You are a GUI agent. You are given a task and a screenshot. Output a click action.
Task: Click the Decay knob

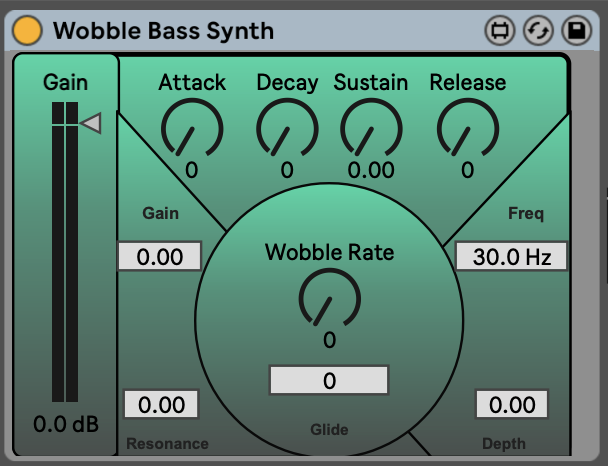coord(286,130)
